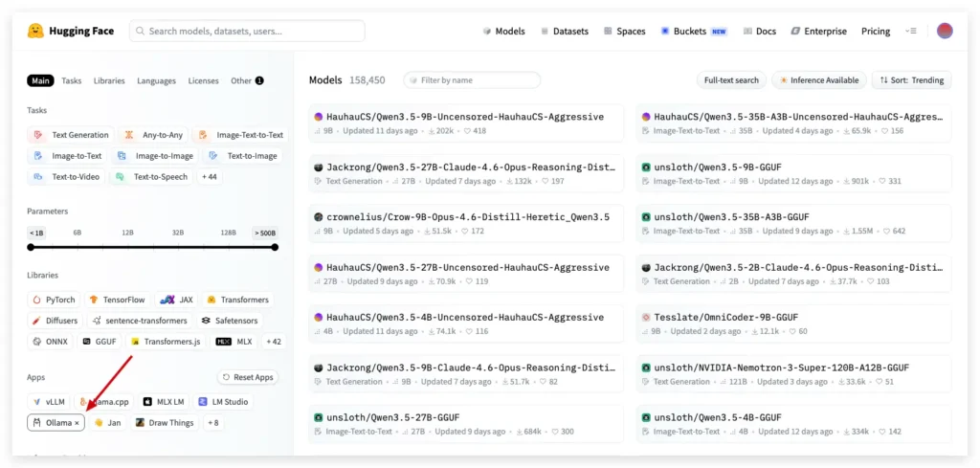Open the user profile avatar
Screen dimensions: 980x468
tap(945, 32)
